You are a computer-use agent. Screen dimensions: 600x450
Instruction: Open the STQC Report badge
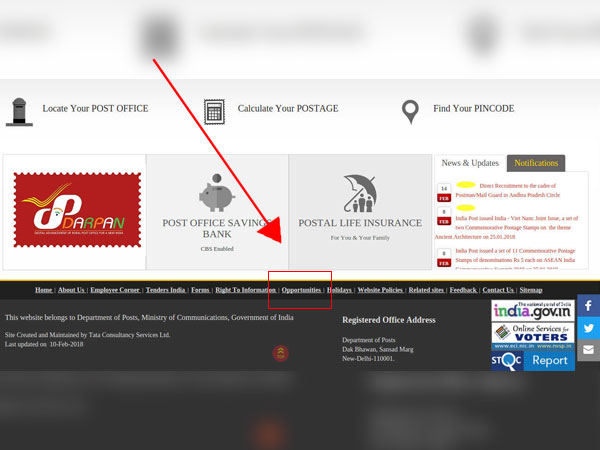533,360
